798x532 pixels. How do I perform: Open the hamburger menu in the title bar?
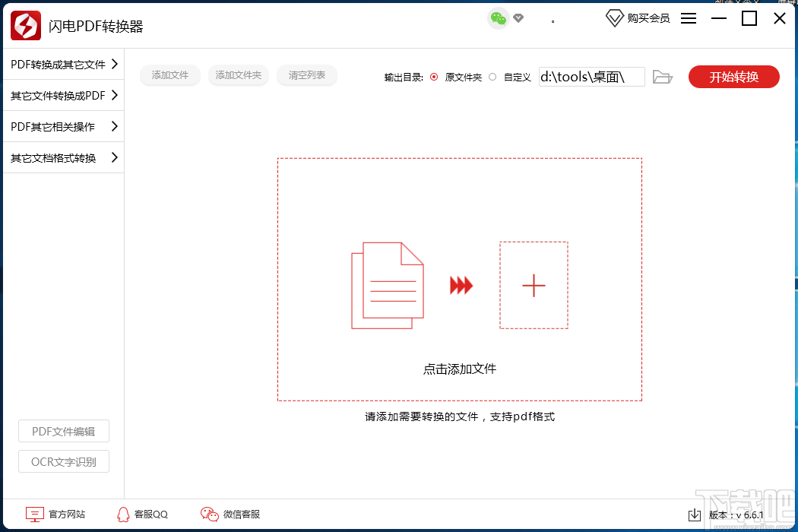[x=689, y=17]
